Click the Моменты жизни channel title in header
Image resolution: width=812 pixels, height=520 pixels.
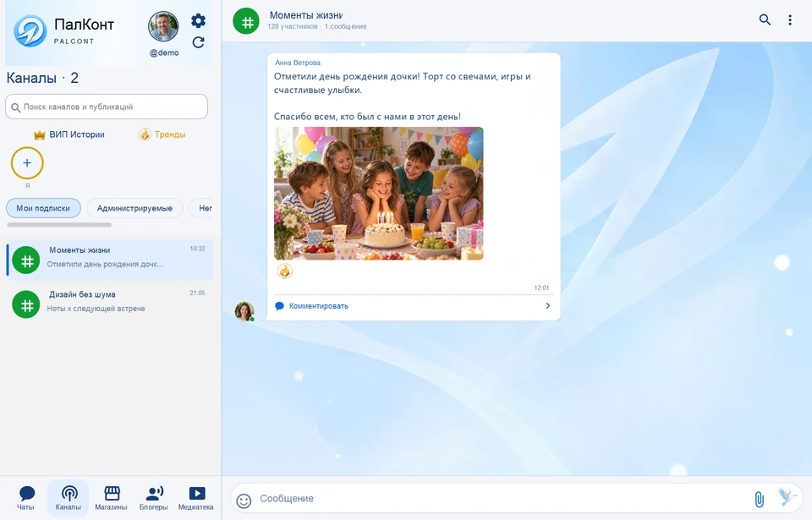[306, 15]
